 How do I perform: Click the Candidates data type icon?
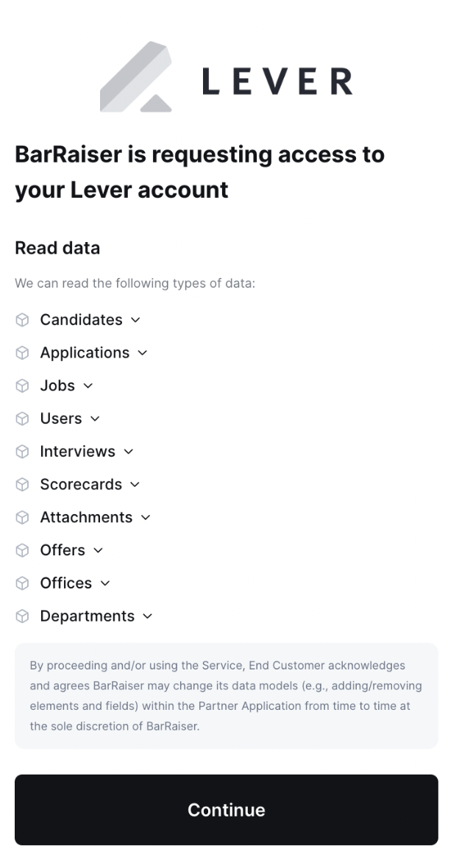21,319
